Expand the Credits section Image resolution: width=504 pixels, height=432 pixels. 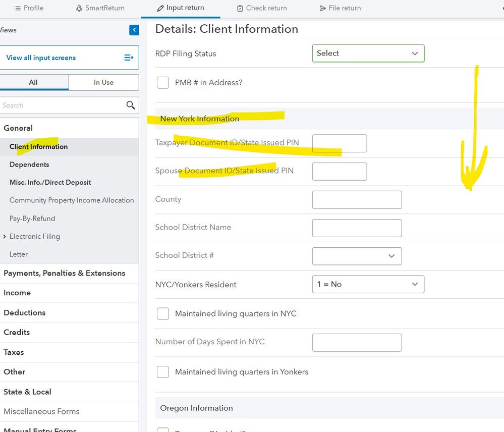tap(69, 333)
